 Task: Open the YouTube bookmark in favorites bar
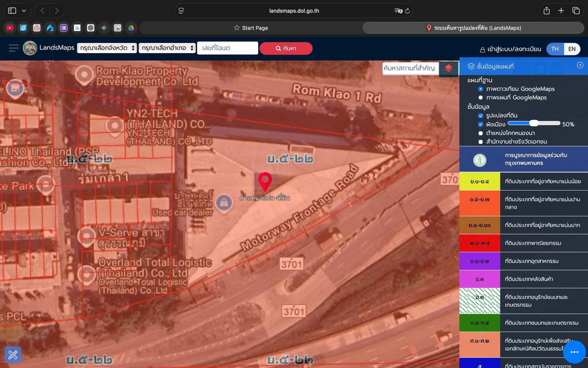[x=10, y=28]
